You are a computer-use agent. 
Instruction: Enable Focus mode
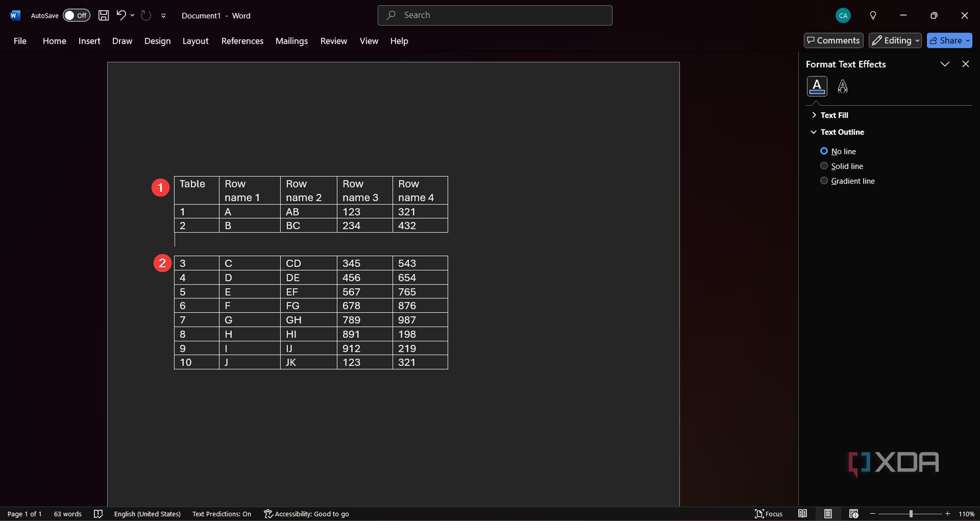pos(769,514)
